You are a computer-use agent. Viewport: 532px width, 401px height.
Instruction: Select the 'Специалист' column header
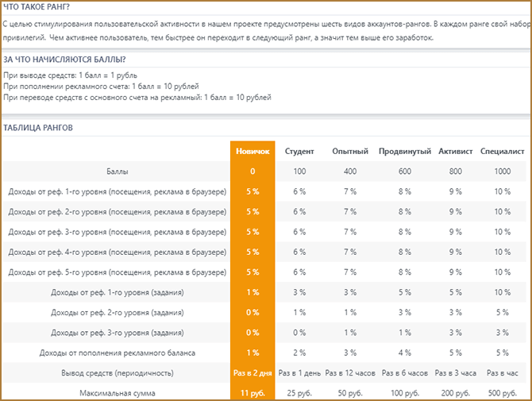click(502, 152)
